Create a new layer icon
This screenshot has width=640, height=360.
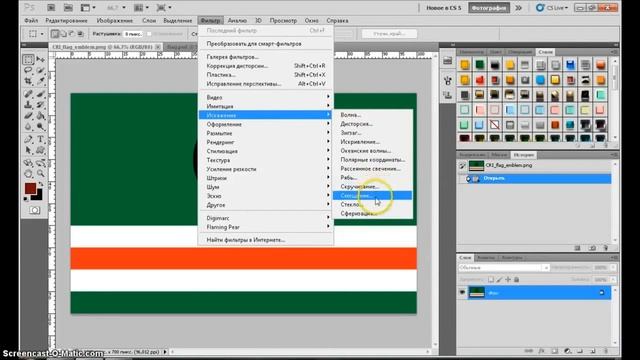(x=593, y=351)
